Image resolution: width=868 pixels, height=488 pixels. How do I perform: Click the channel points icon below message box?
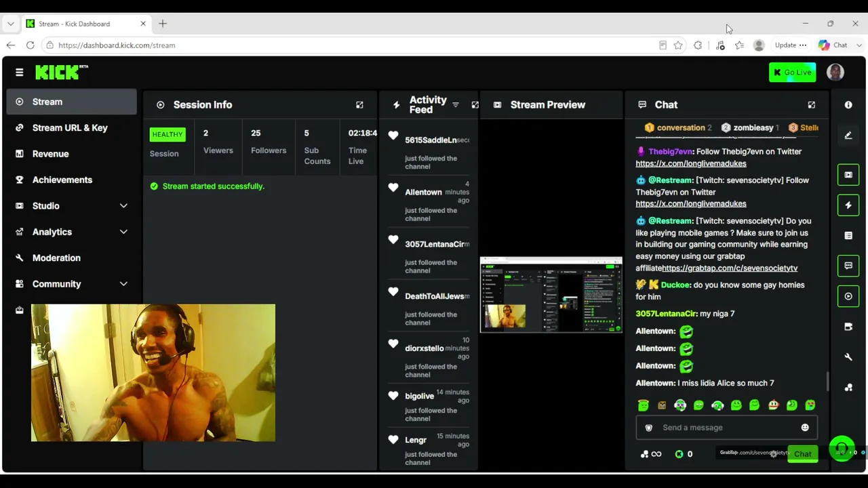645,454
